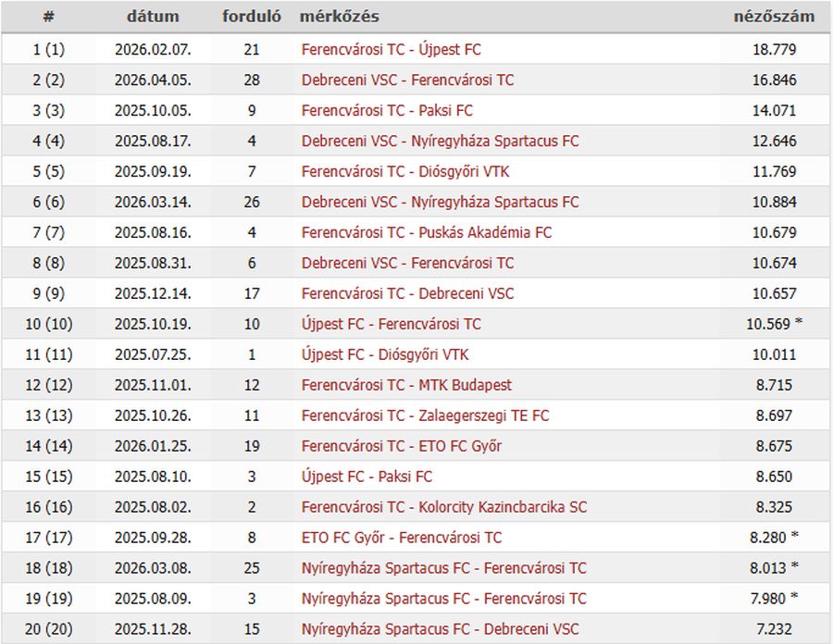Open Újpest FC - Diósgyőri VTK match

coord(385,354)
